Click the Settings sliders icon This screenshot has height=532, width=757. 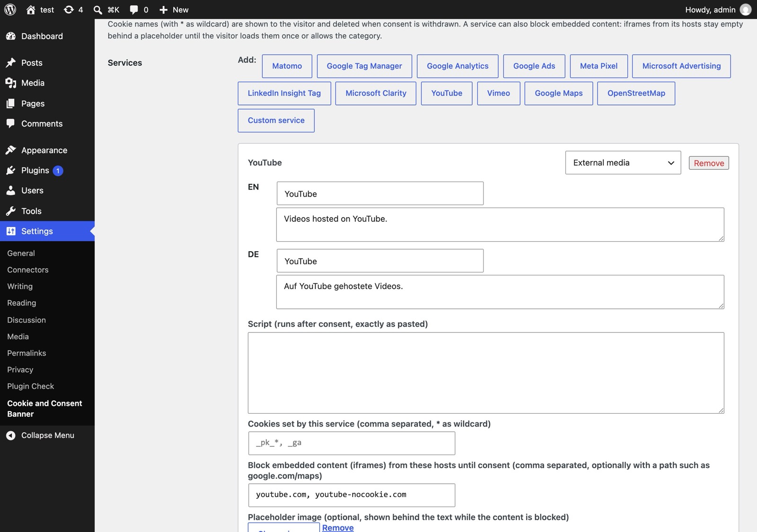click(11, 231)
